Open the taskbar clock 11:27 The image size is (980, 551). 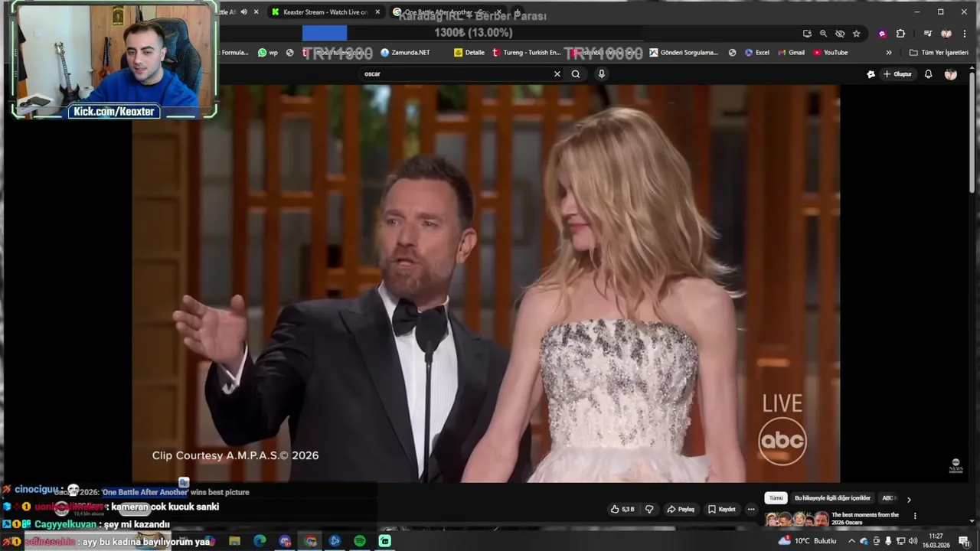point(936,540)
